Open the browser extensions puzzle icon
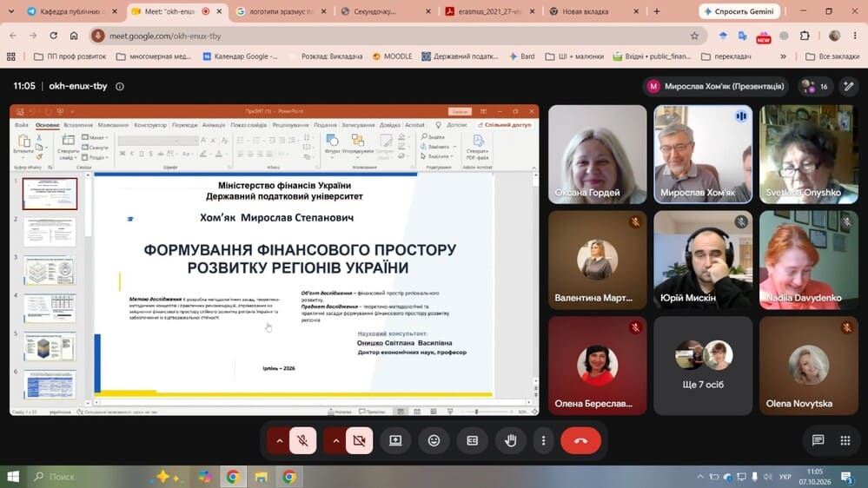This screenshot has height=488, width=868. (805, 36)
